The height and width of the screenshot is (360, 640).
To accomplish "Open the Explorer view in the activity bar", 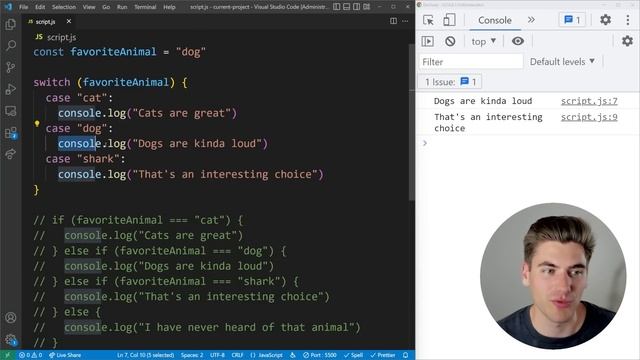I will [x=11, y=24].
